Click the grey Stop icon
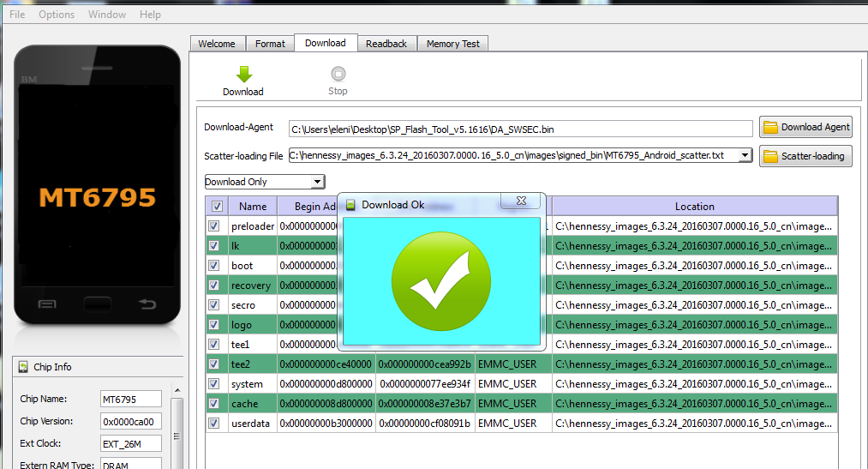The width and height of the screenshot is (868, 469). [338, 75]
